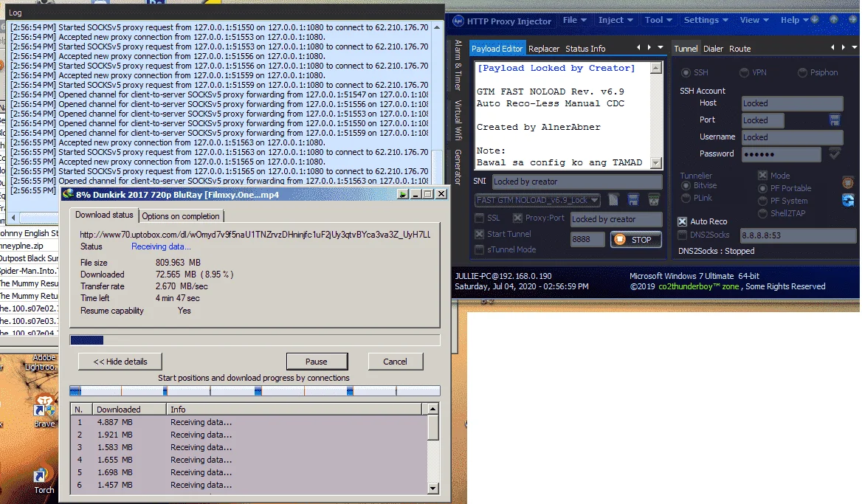The height and width of the screenshot is (504, 862).
Task: Click the Brave desktop shortcut icon
Action: click(44, 407)
